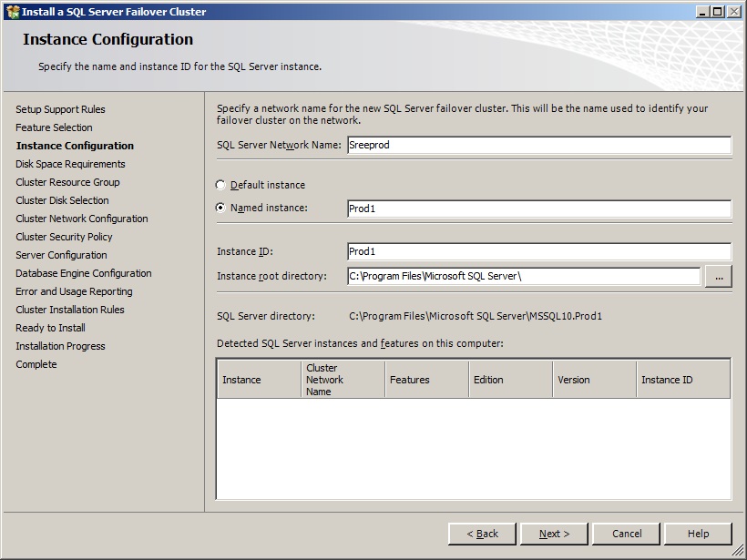The height and width of the screenshot is (560, 747).
Task: Sort by the Edition column header
Action: point(510,380)
